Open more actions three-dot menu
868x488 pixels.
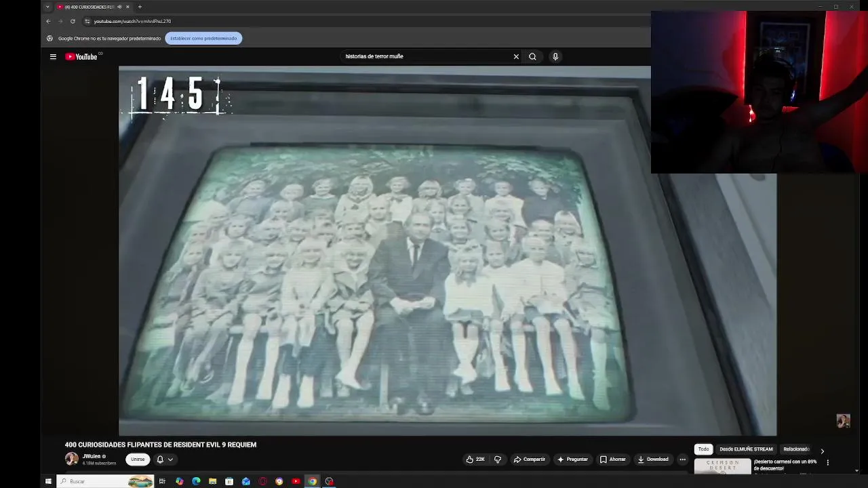click(x=683, y=460)
